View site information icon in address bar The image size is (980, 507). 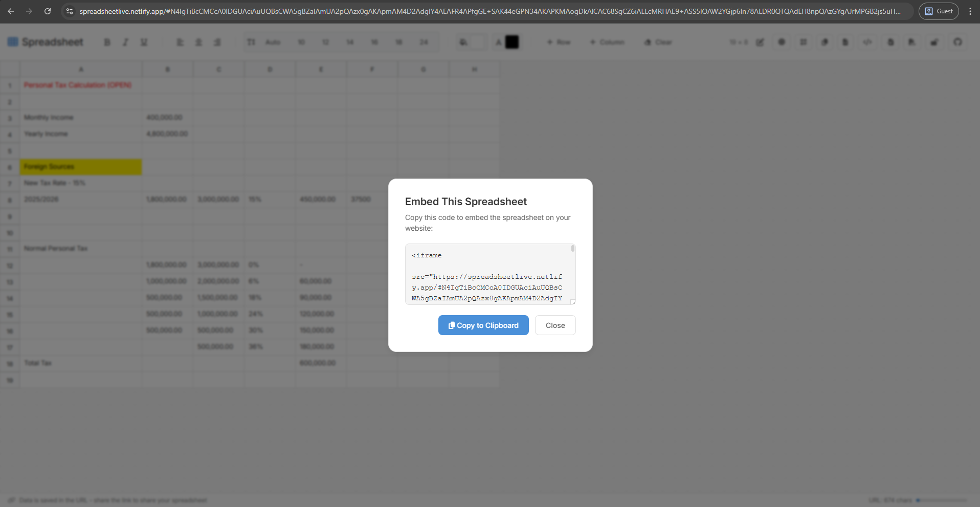click(x=70, y=11)
